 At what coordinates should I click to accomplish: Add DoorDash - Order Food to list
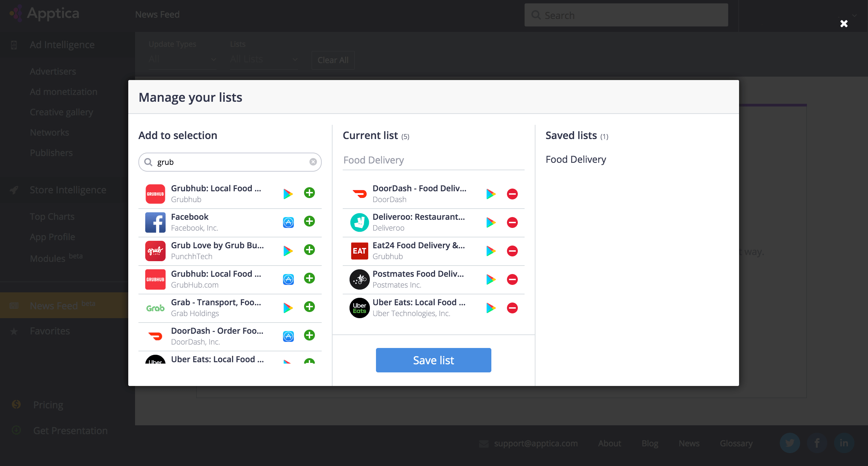coord(309,335)
